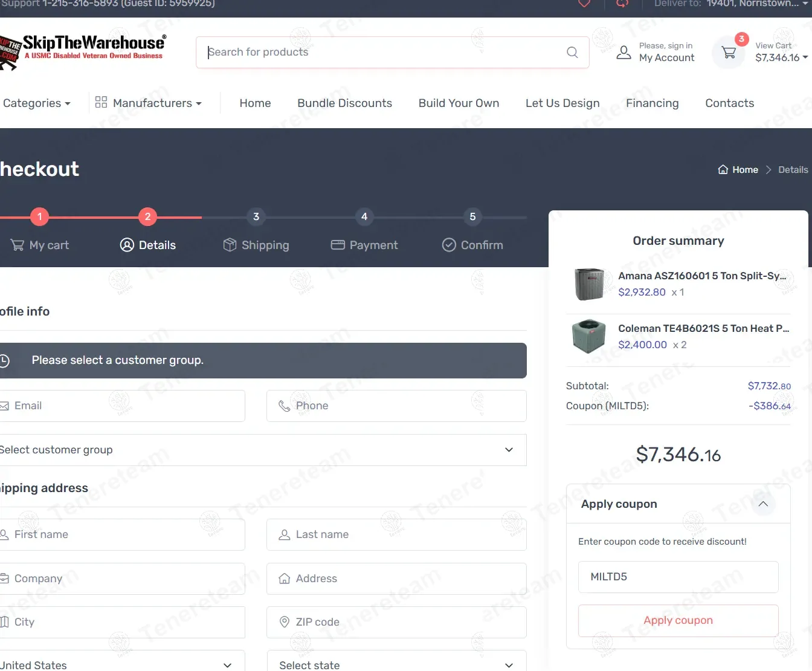Focus the coupon code field with MILTD5
This screenshot has width=812, height=671.
(x=678, y=577)
